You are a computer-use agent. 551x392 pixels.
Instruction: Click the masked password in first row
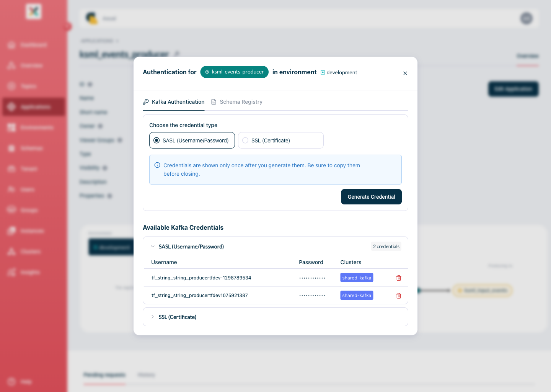pyautogui.click(x=312, y=278)
